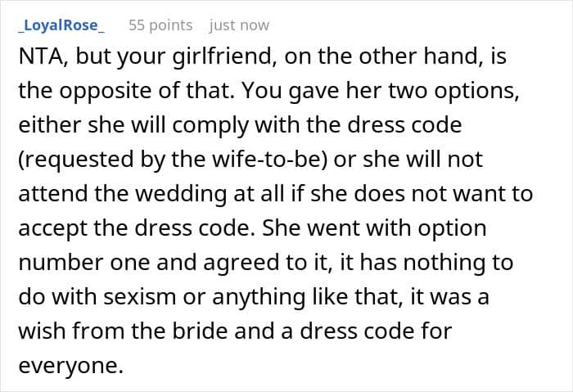573x392 pixels.
Task: Click the word 'wedding' in the comment
Action: (192, 194)
